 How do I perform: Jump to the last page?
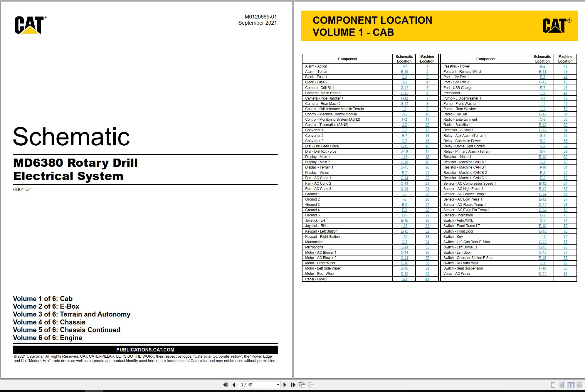pos(293,385)
